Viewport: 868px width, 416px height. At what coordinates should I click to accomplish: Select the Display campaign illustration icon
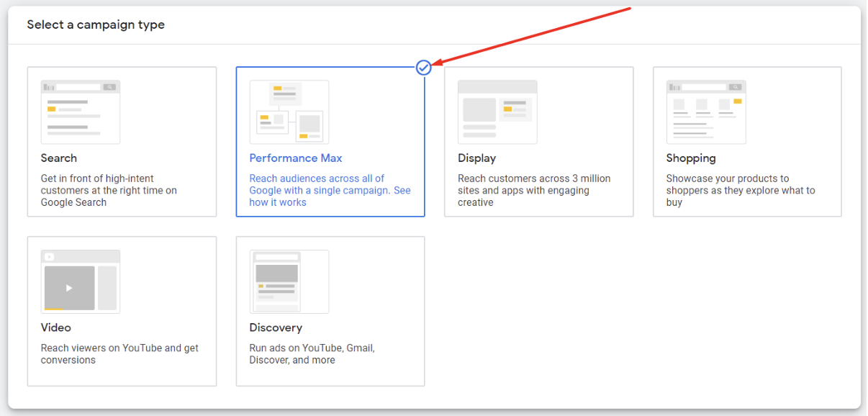(497, 112)
